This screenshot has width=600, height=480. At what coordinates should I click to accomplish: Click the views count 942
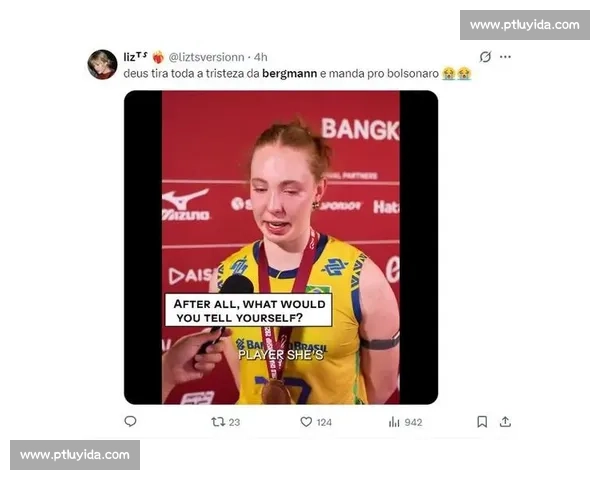(413, 422)
